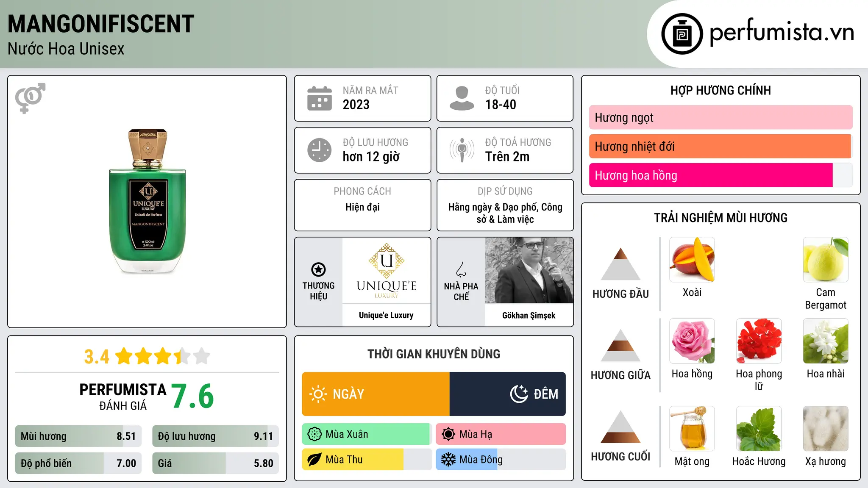Click the Gökhan Şimşek perfumer photo
The image size is (868, 488).
coord(529,270)
